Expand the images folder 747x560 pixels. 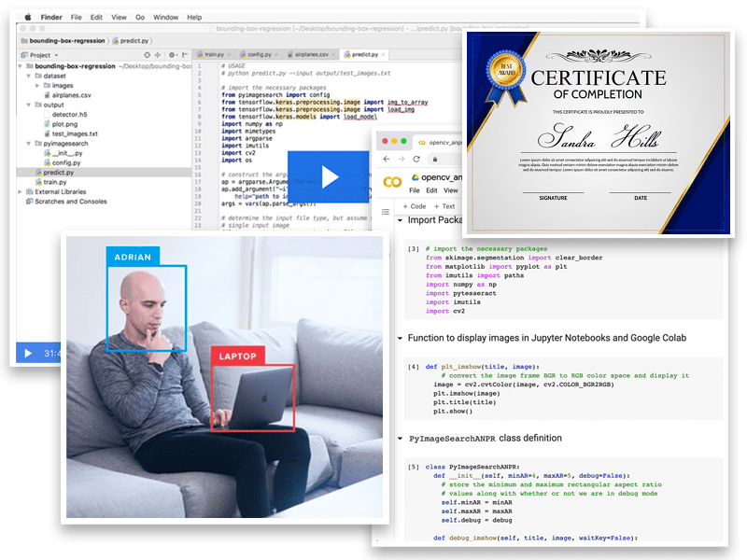[x=37, y=86]
